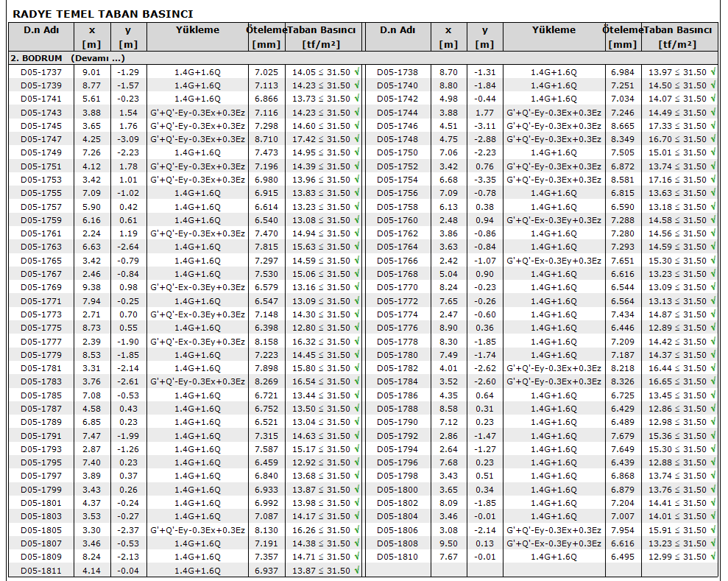Viewport: 728px width, 581px height.
Task: Click displacement value 8.710 for D05-1747
Action: point(266,139)
